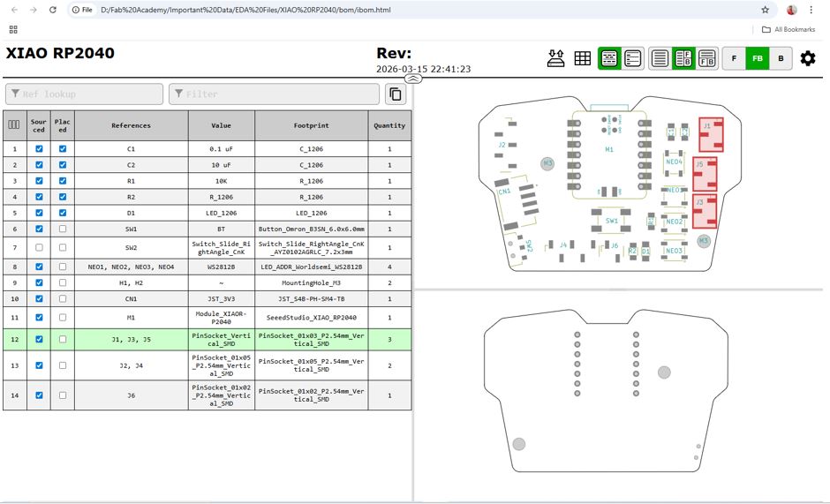
Task: Choose BOM top, drawings bottom layout
Action: coord(706,58)
